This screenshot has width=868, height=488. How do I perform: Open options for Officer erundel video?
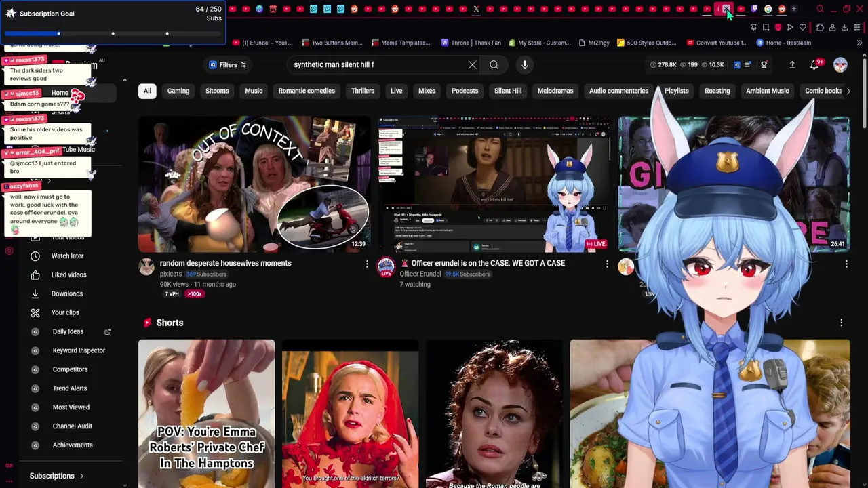(607, 264)
